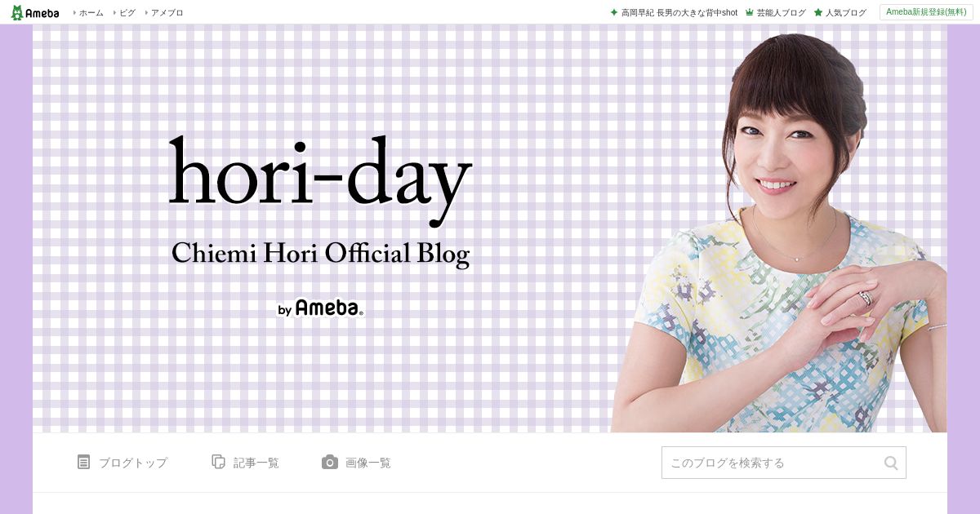Viewport: 980px width, 514px height.
Task: Open ピグ in top navigation
Action: [127, 13]
